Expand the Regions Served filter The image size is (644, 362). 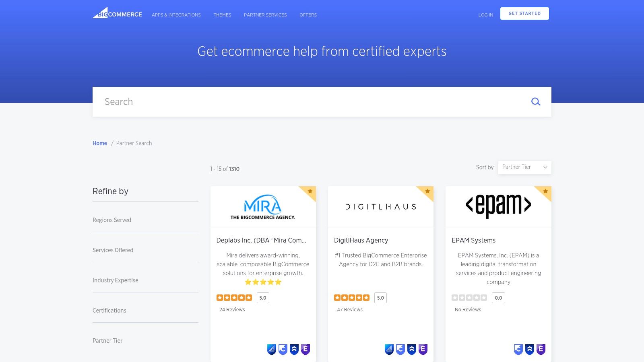[112, 220]
